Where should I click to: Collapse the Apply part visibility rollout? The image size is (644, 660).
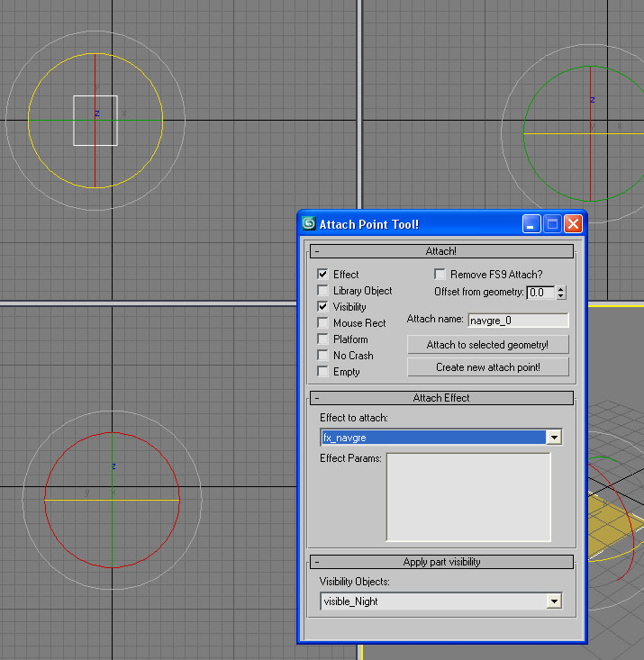click(x=441, y=562)
